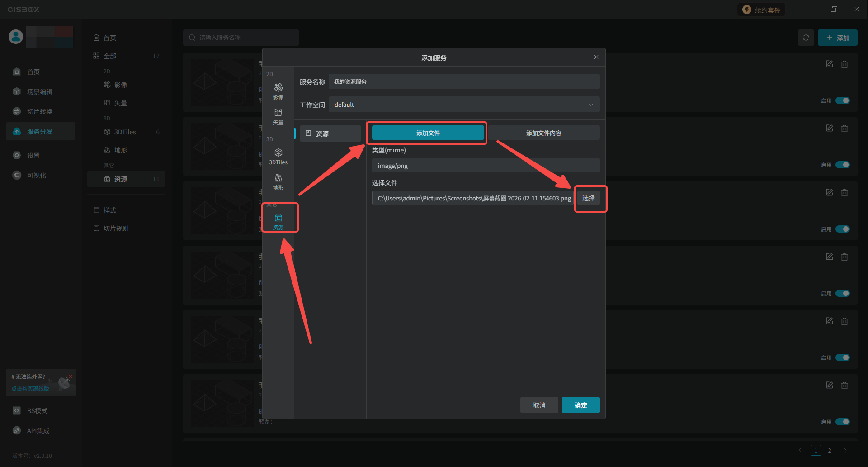Viewport: 868px width, 467px height.
Task: Click the edit icon on first service card
Action: click(x=829, y=64)
